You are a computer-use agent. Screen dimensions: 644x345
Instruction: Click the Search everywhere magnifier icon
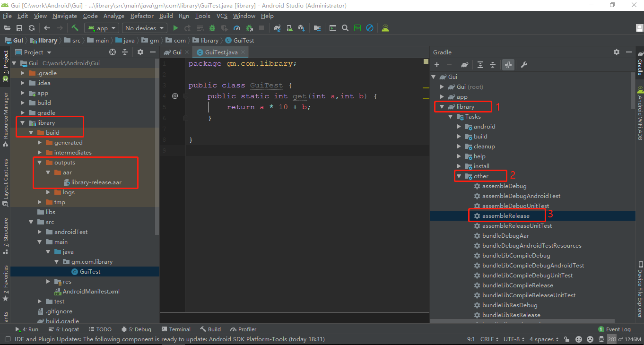point(345,28)
